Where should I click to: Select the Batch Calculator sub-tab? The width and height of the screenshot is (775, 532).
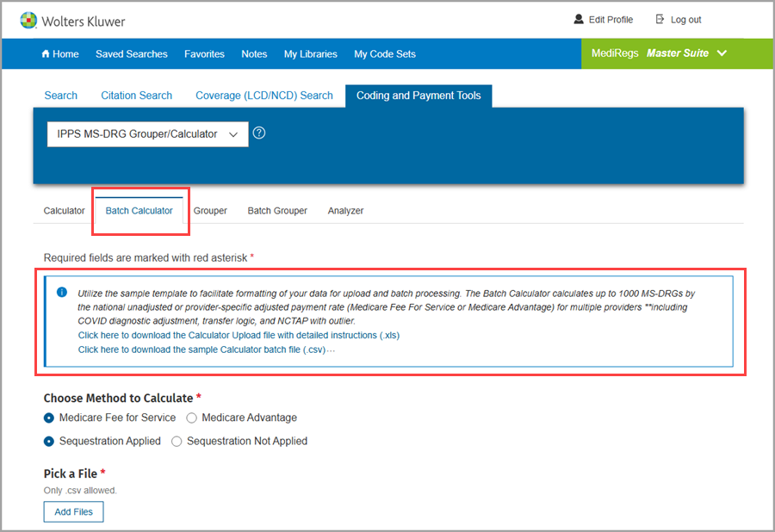point(139,211)
